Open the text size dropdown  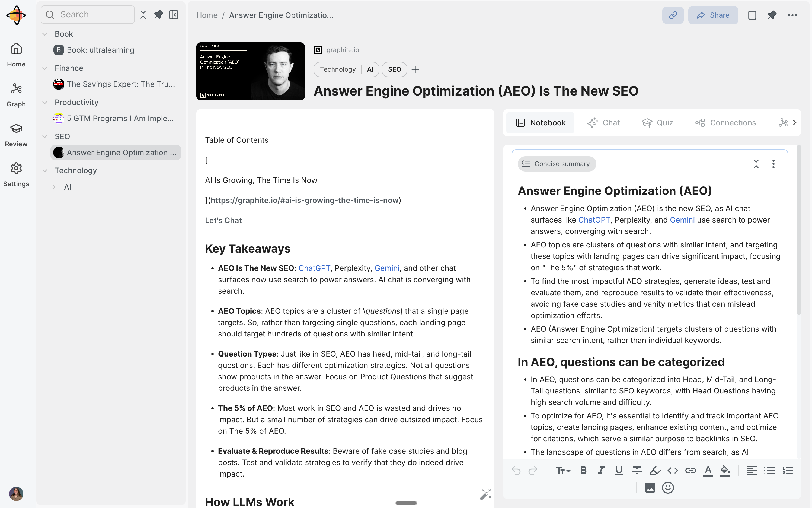(563, 471)
